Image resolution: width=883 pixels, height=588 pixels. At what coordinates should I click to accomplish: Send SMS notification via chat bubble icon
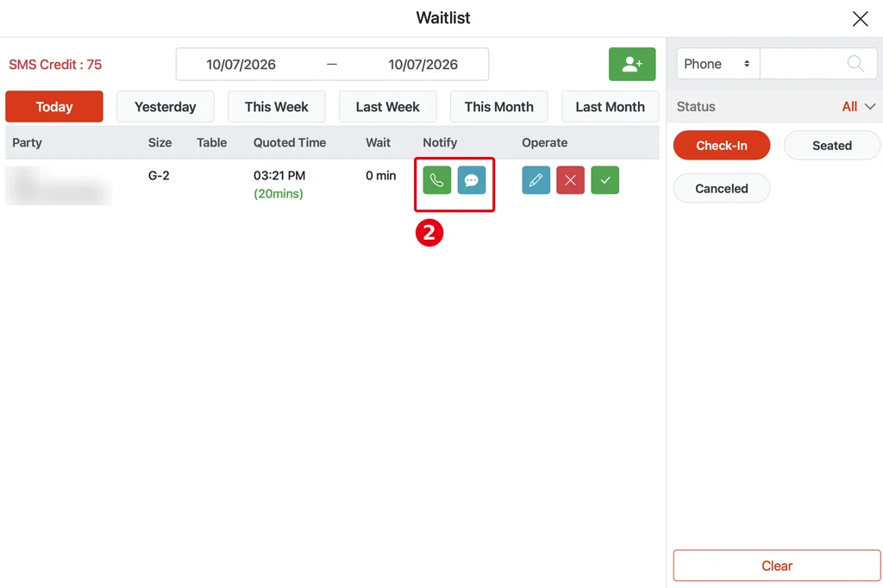point(472,180)
